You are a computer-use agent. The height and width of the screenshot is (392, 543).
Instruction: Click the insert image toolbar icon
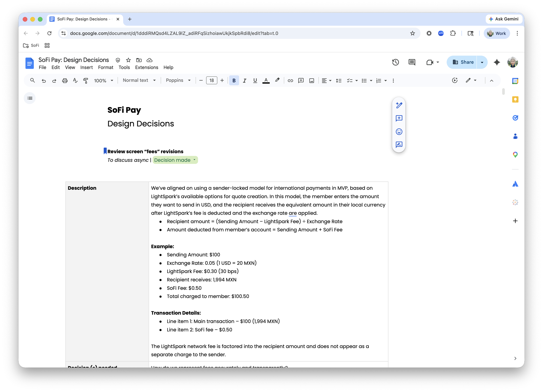[311, 81]
